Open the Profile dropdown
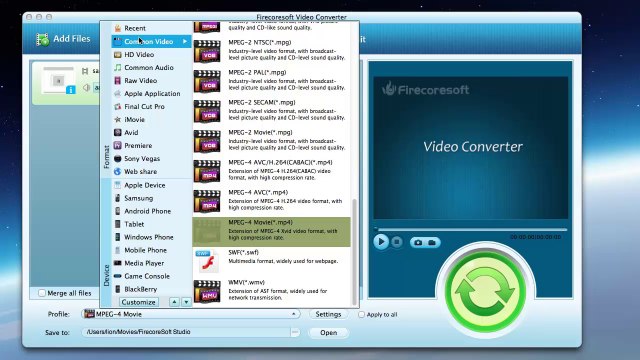The width and height of the screenshot is (640, 360). (191, 314)
